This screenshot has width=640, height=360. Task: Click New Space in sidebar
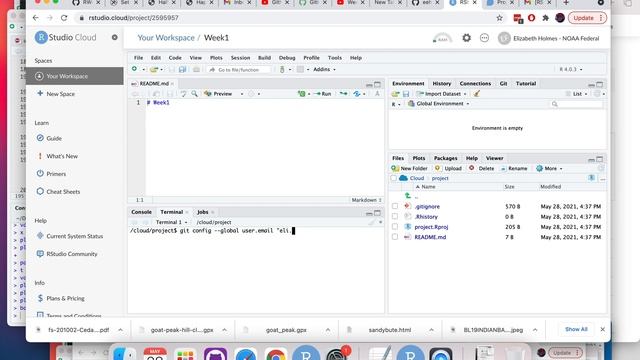coord(60,94)
